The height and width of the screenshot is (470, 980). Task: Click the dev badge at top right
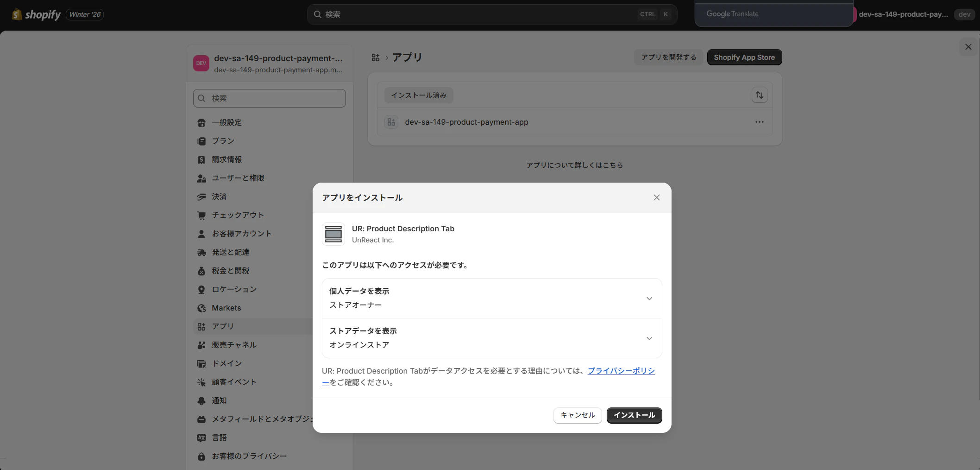click(x=965, y=14)
